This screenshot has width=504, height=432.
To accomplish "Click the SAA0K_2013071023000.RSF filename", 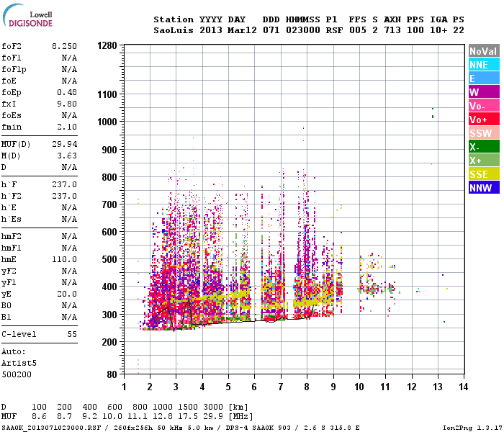I will (x=51, y=428).
